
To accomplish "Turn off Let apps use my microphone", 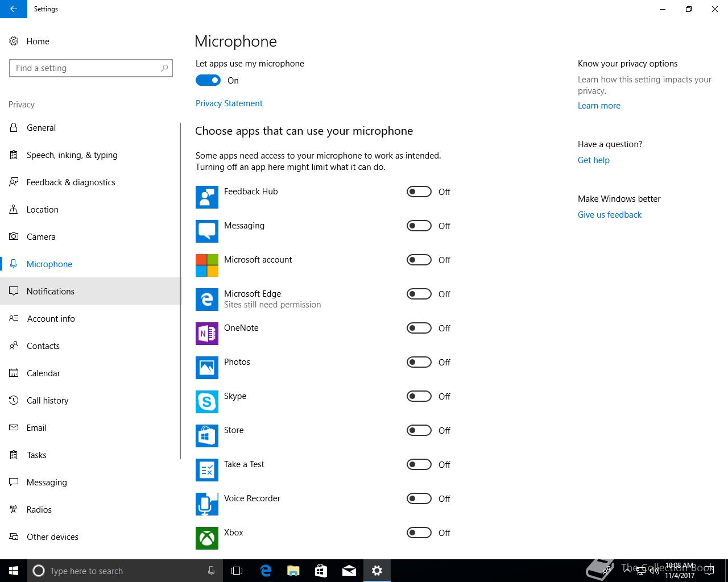I will tap(208, 81).
